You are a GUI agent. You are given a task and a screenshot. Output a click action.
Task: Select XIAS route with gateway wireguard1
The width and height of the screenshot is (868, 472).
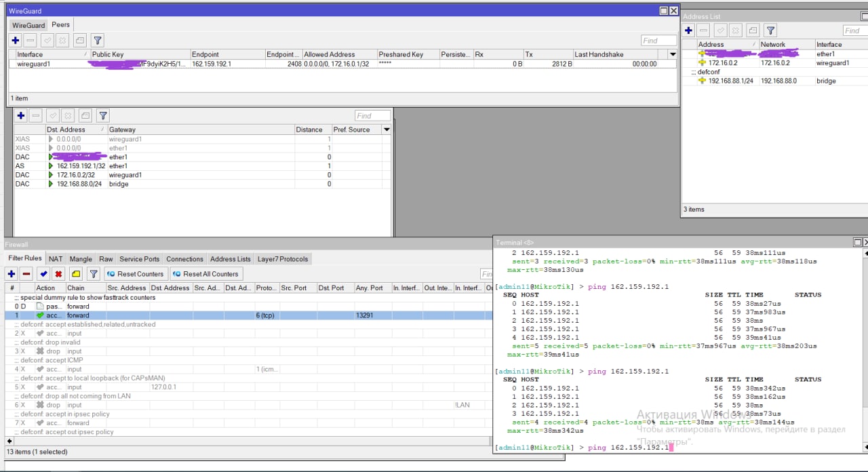[202, 139]
